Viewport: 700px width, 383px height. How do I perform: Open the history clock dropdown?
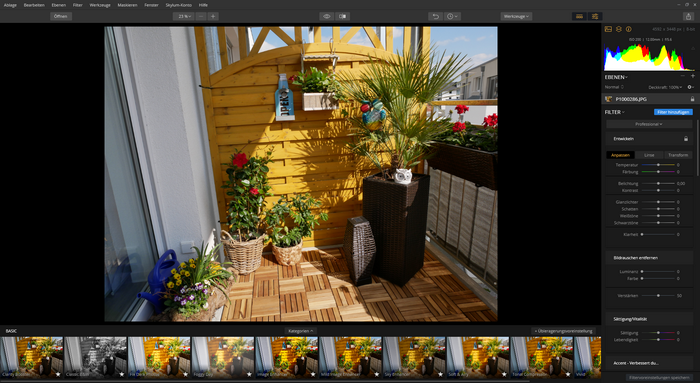pos(452,16)
